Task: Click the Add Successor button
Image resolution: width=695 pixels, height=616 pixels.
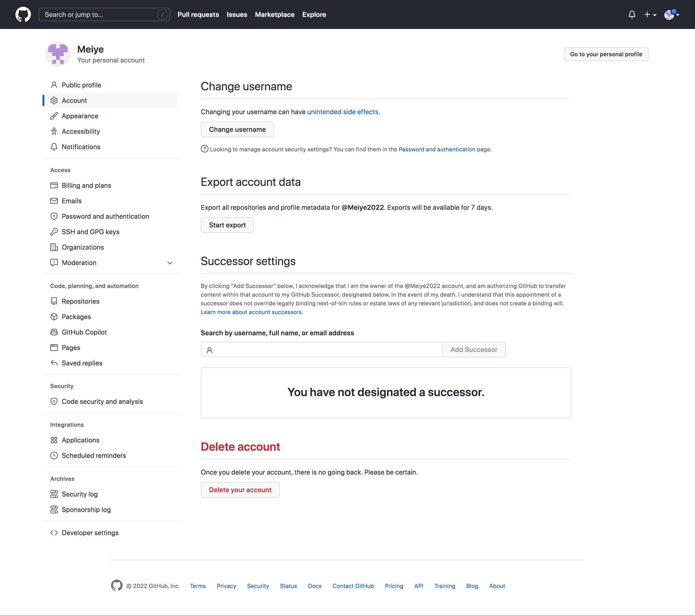Action: [x=474, y=350]
